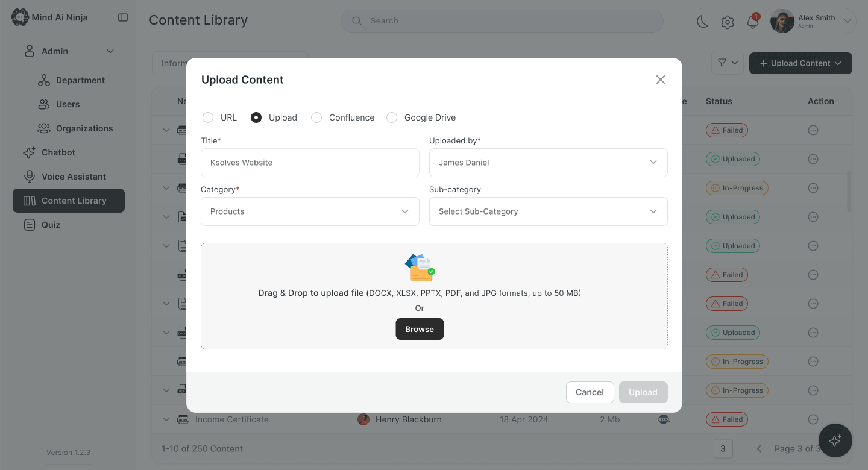868x470 pixels.
Task: Open Content Library in sidebar
Action: [x=69, y=201]
